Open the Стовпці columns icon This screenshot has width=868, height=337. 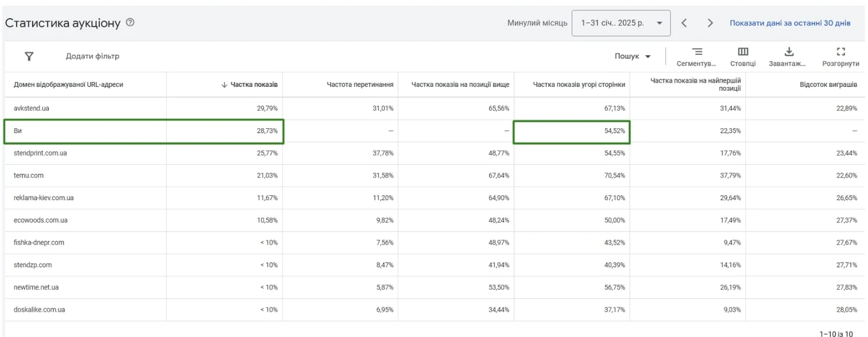[x=743, y=57]
